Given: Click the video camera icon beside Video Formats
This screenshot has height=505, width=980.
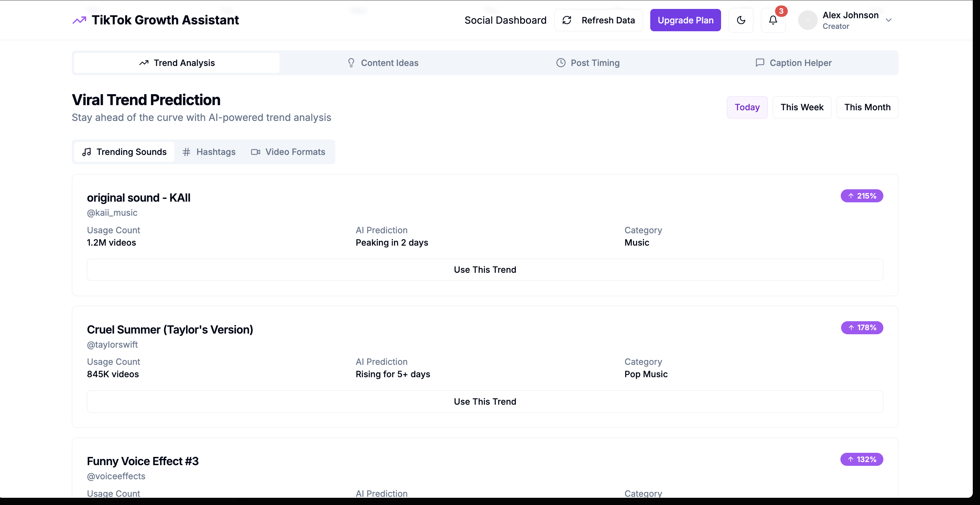Looking at the screenshot, I should [x=255, y=152].
